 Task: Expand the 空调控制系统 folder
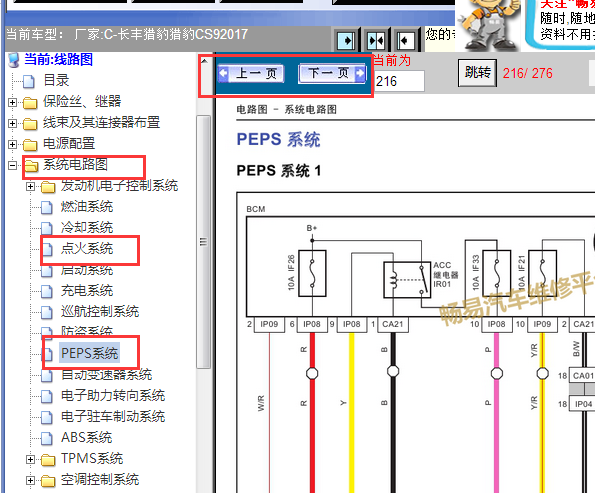click(x=30, y=480)
